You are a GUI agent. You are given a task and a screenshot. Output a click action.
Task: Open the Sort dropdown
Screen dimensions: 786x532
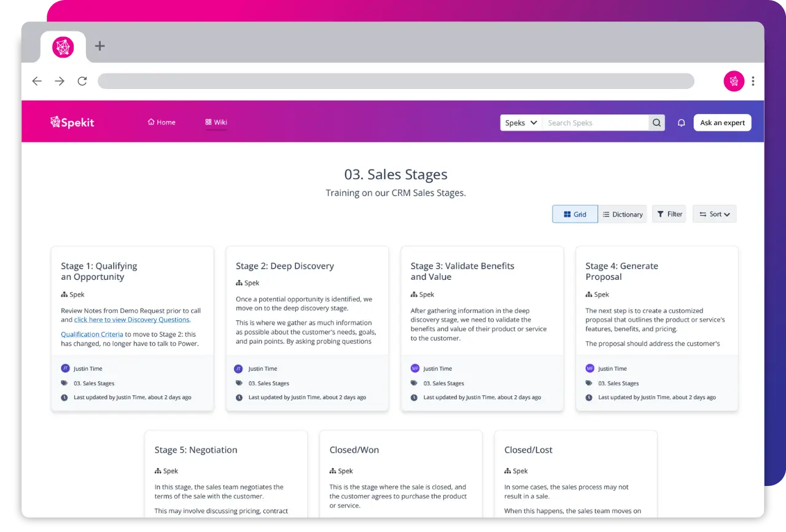click(x=714, y=214)
